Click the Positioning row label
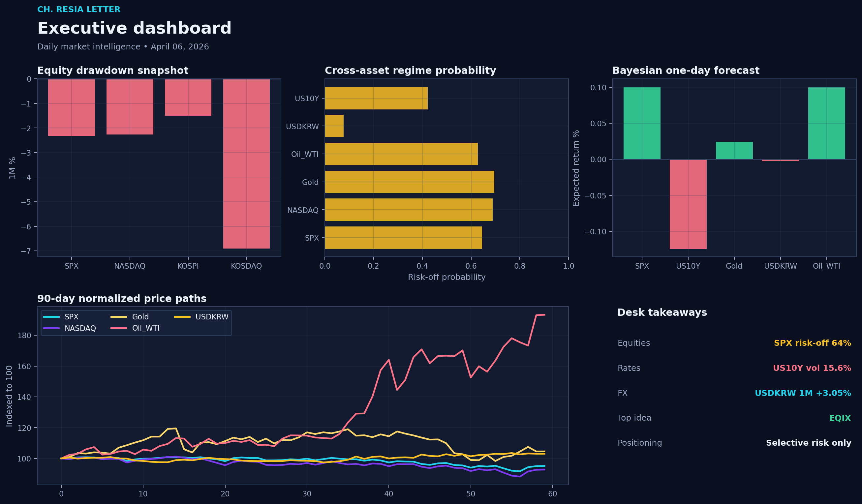The image size is (862, 504). 640,443
